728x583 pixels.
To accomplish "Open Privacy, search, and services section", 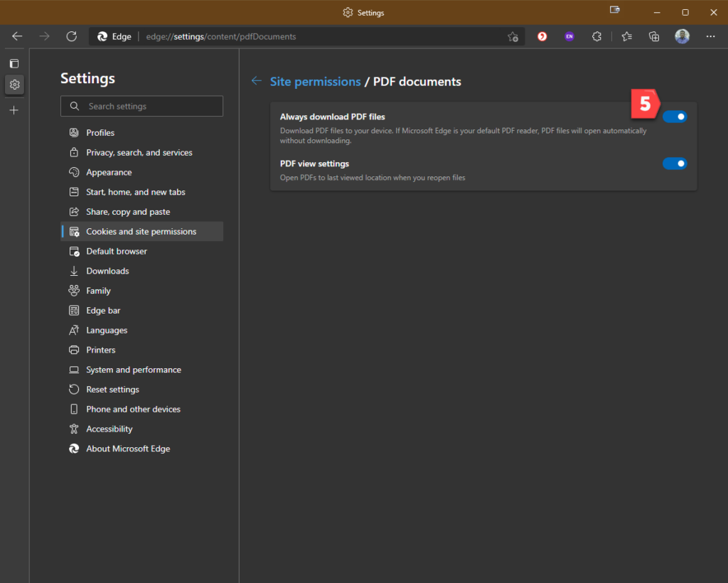I will 139,153.
